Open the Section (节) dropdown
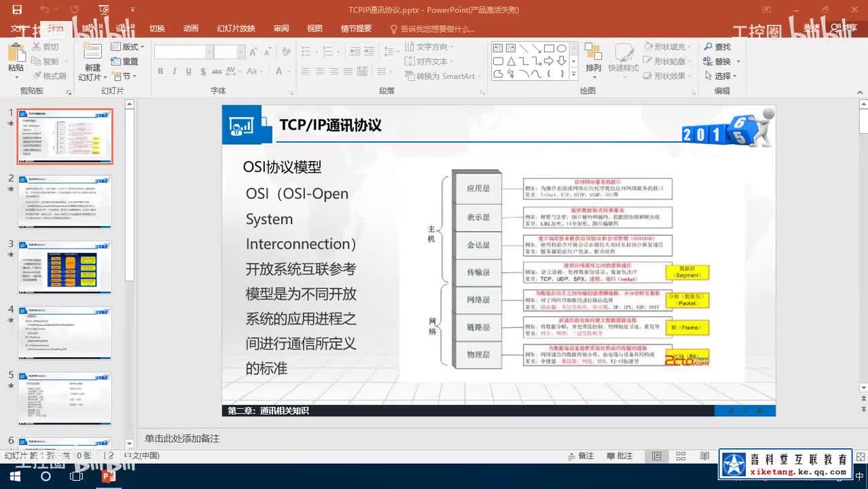 (125, 76)
